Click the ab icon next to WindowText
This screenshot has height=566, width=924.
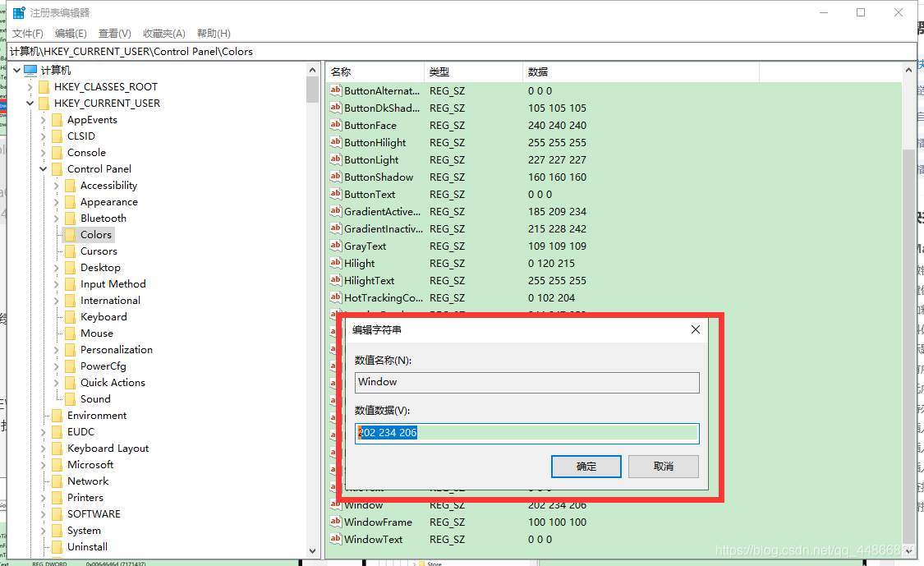[x=335, y=539]
